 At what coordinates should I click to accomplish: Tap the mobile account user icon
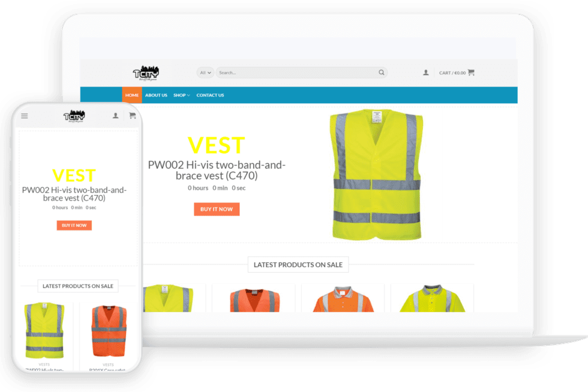click(x=116, y=116)
